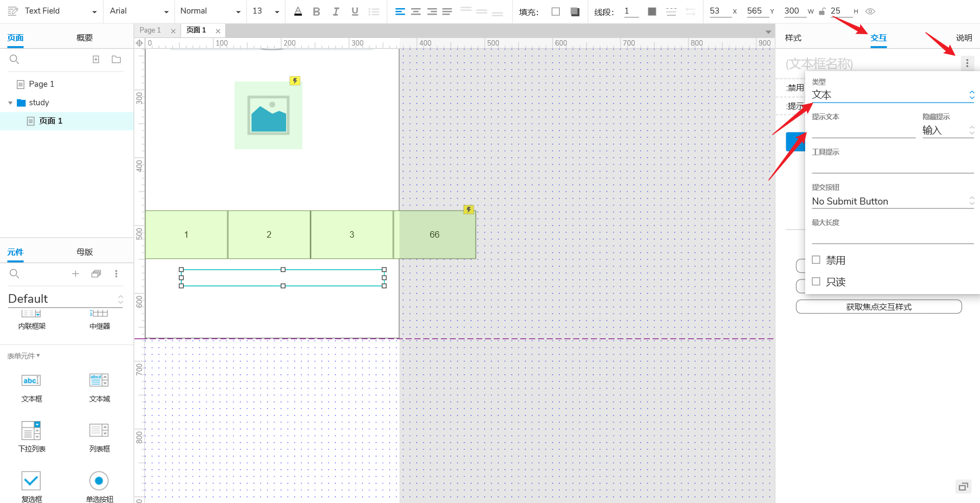Select the 中继器 repeater widget

point(99,320)
